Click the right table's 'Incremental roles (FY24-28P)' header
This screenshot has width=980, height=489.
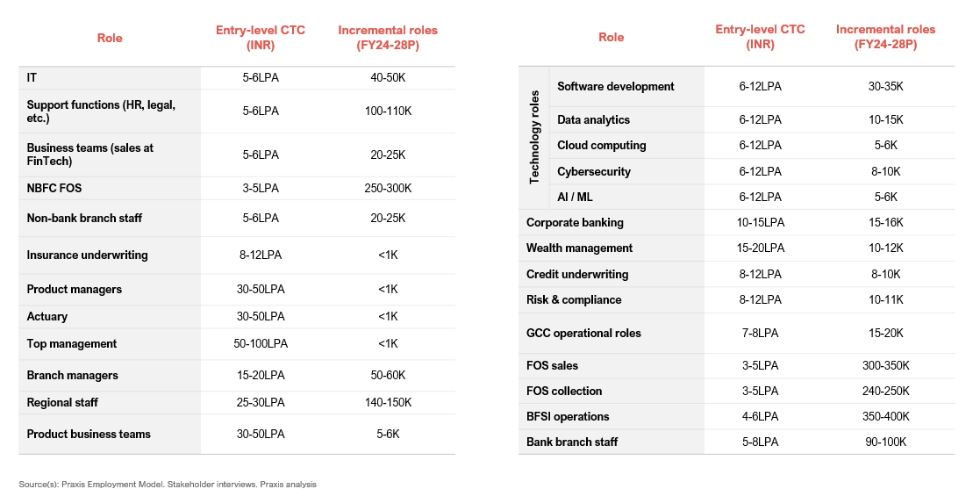(885, 37)
